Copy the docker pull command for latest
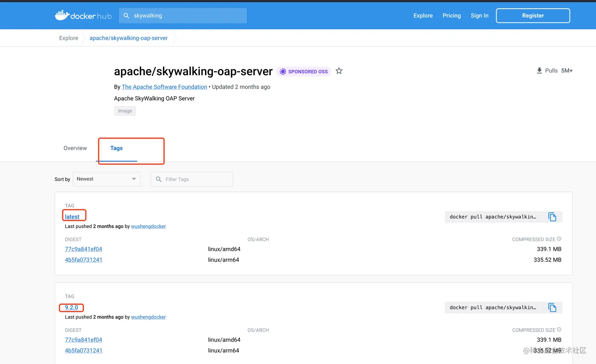Image resolution: width=596 pixels, height=364 pixels. coord(552,217)
